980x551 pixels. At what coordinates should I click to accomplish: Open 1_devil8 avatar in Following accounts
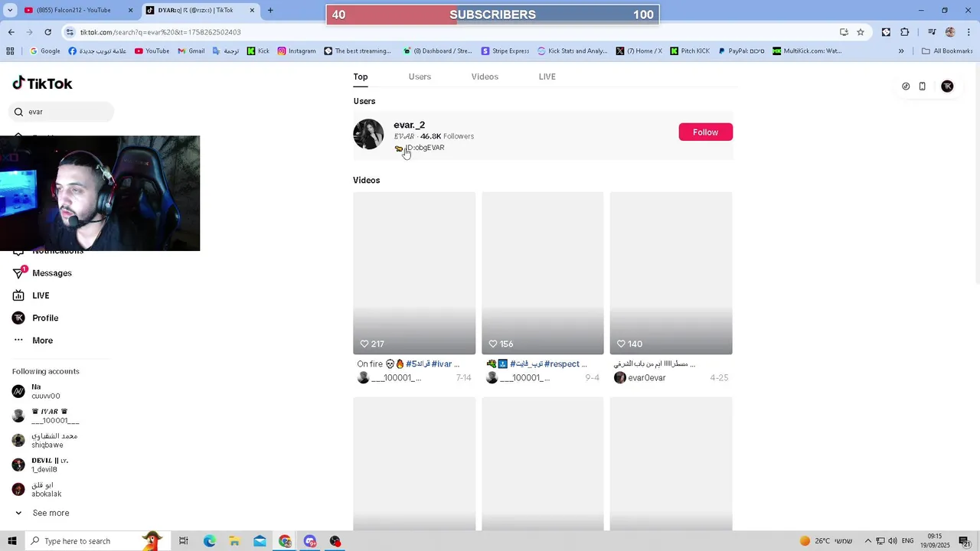point(18,465)
